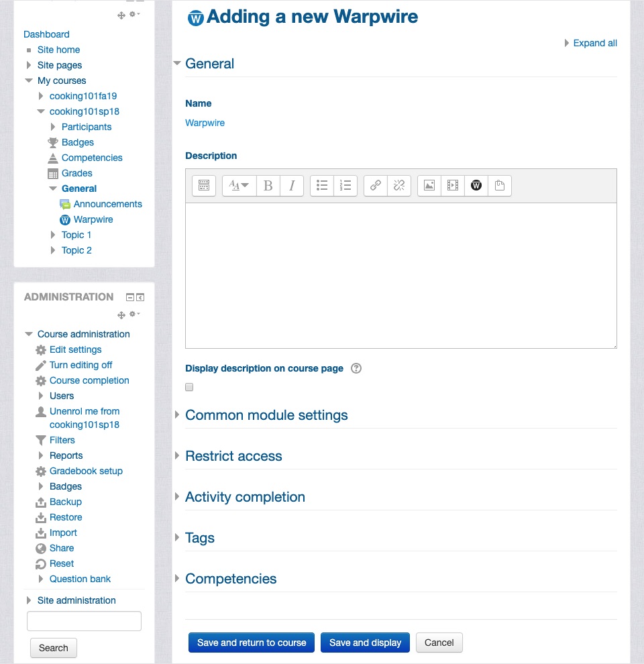Expand the Site administration node
Viewport: 644px width, 664px height.
[x=29, y=600]
